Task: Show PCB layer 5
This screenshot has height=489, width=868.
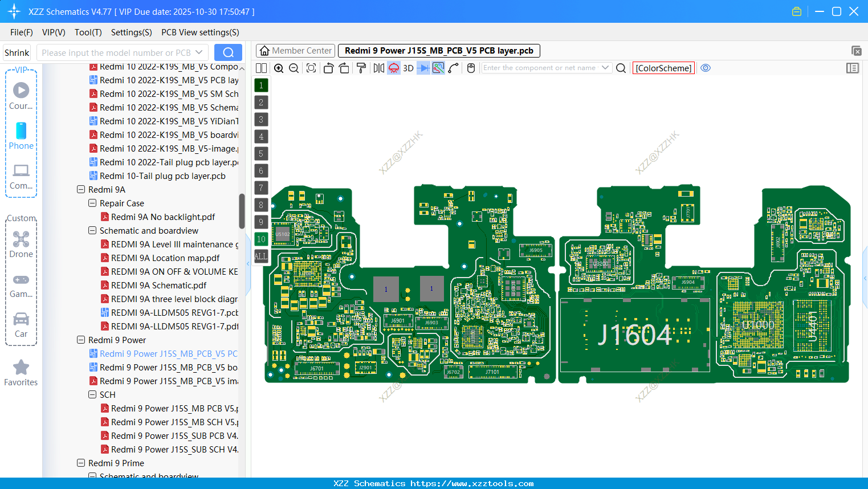Action: tap(261, 154)
